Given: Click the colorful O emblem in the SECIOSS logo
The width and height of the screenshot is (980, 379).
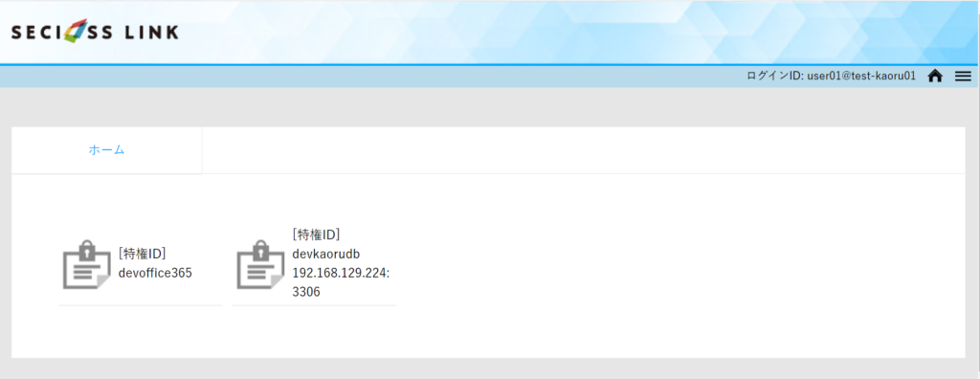Looking at the screenshot, I should tap(76, 32).
